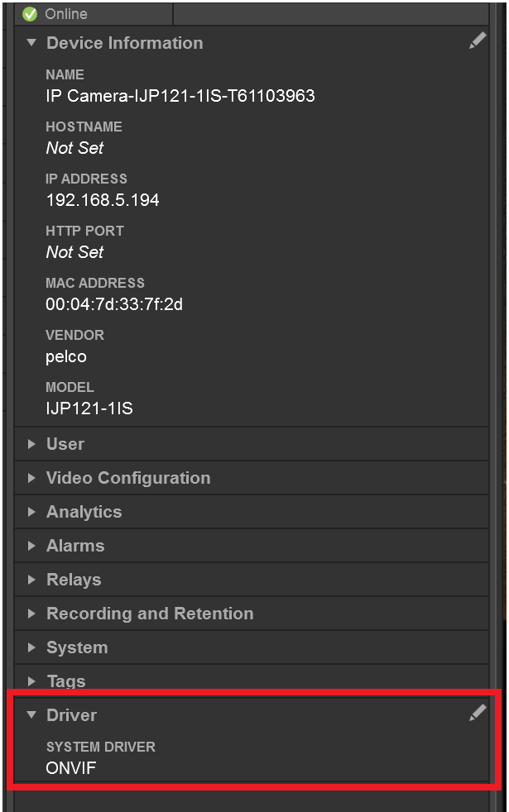Select the IP address 192.168.5.194
509x812 pixels.
click(101, 200)
